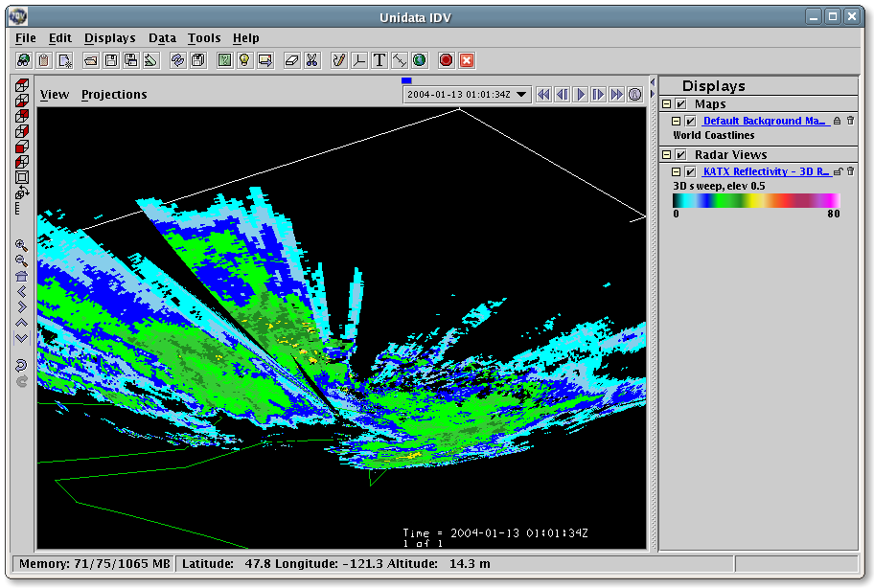874x588 pixels.
Task: Collapse the Radar Views category
Action: click(x=667, y=154)
